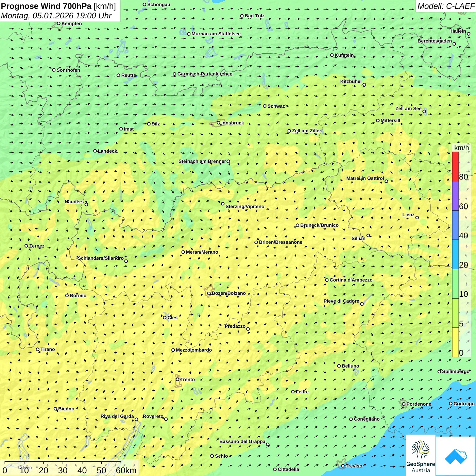Click the 'Pordenone' label

point(419,404)
